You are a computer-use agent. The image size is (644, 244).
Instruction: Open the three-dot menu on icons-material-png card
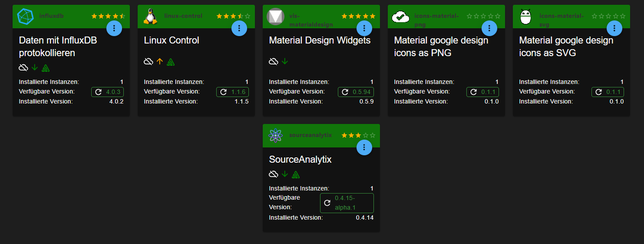click(489, 29)
